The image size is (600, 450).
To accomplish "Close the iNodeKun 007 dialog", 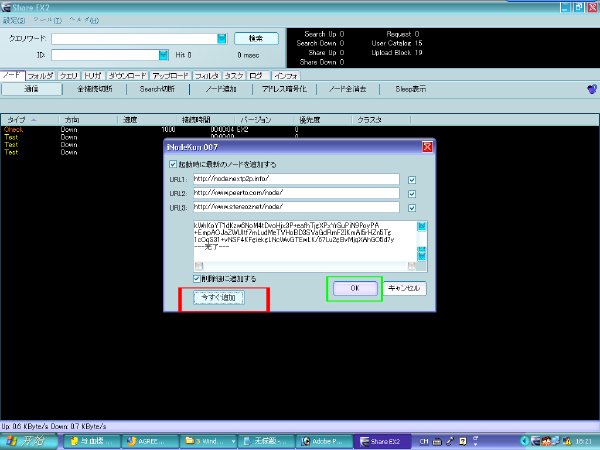I will pos(427,147).
